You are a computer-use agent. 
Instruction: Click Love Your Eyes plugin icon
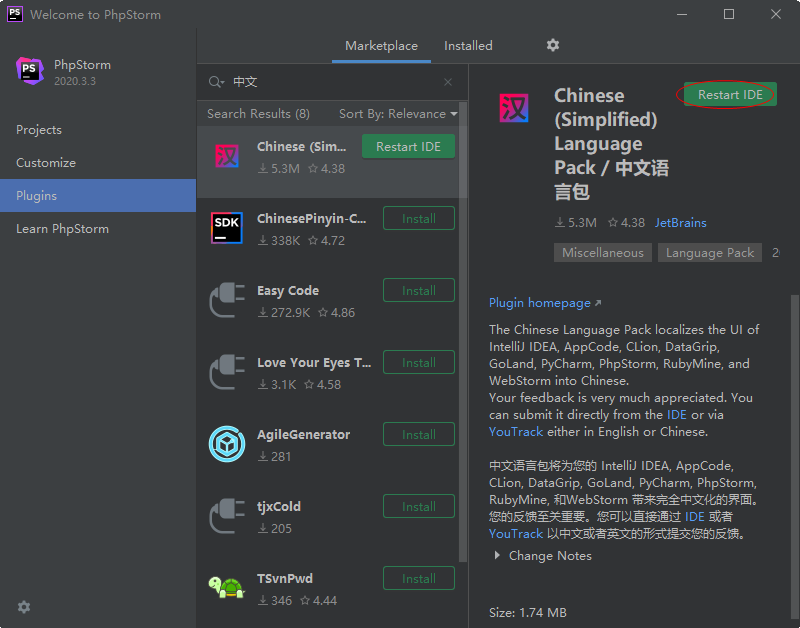[227, 372]
